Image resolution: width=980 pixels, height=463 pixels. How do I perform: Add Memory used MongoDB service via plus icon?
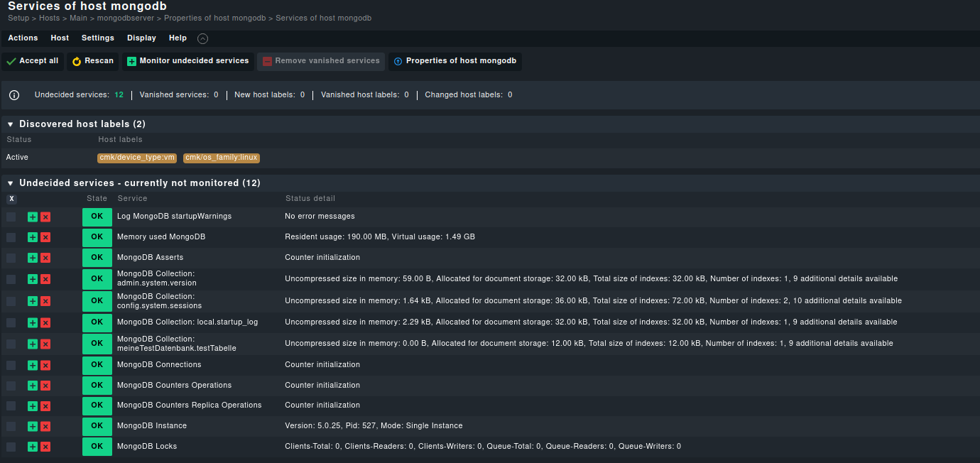tap(33, 237)
